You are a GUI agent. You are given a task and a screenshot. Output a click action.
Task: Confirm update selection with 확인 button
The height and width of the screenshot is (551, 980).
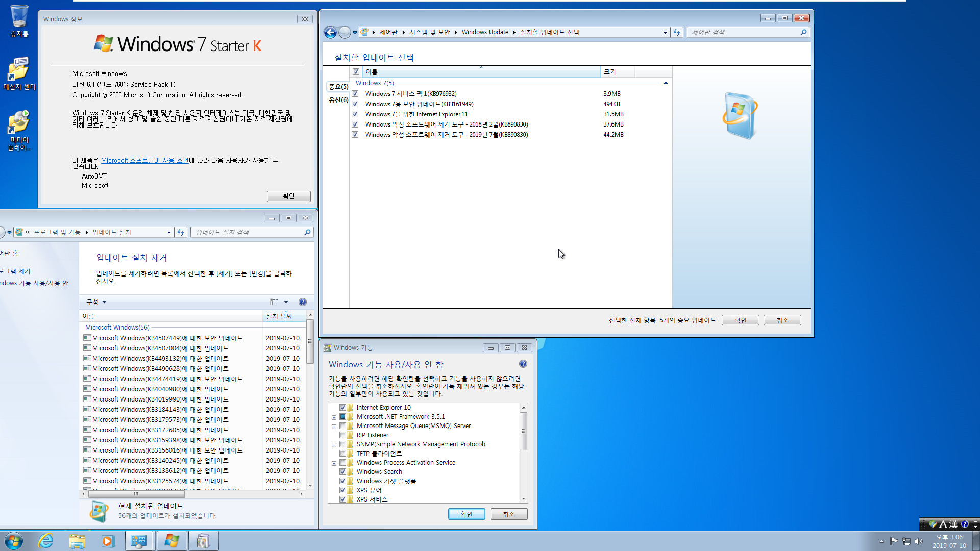pyautogui.click(x=740, y=320)
